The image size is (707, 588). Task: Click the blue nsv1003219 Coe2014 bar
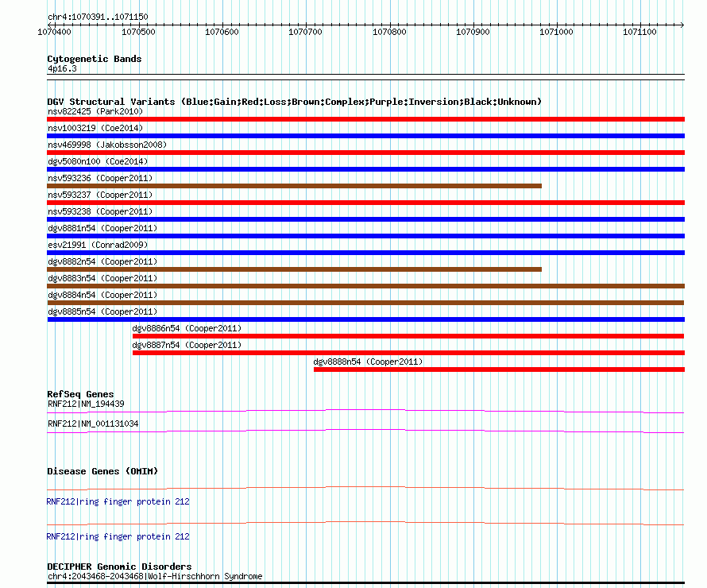tap(365, 136)
